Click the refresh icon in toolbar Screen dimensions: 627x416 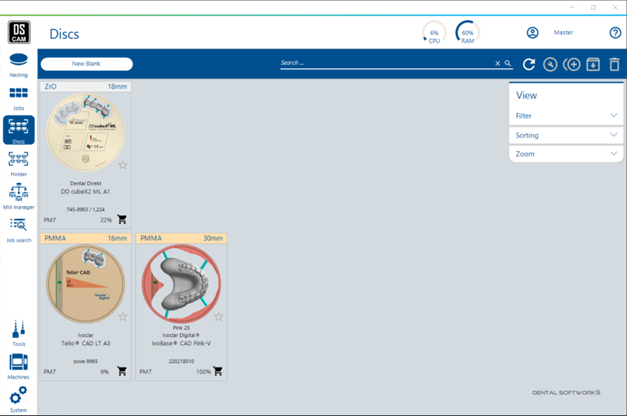(529, 64)
